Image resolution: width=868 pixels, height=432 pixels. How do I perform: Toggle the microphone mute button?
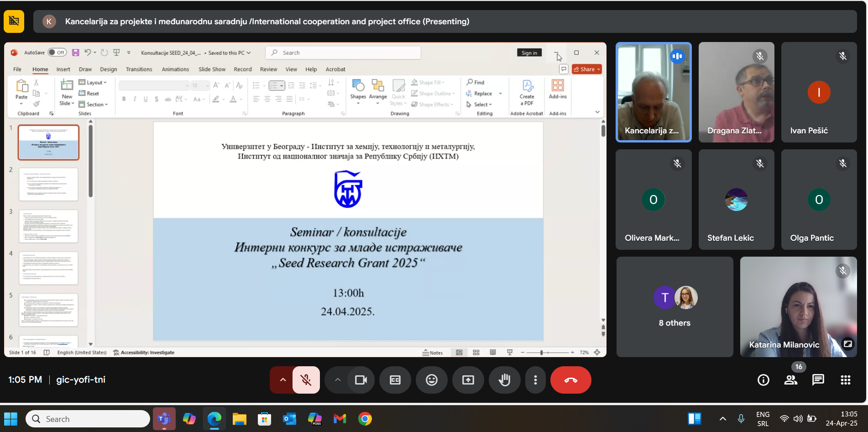point(306,380)
